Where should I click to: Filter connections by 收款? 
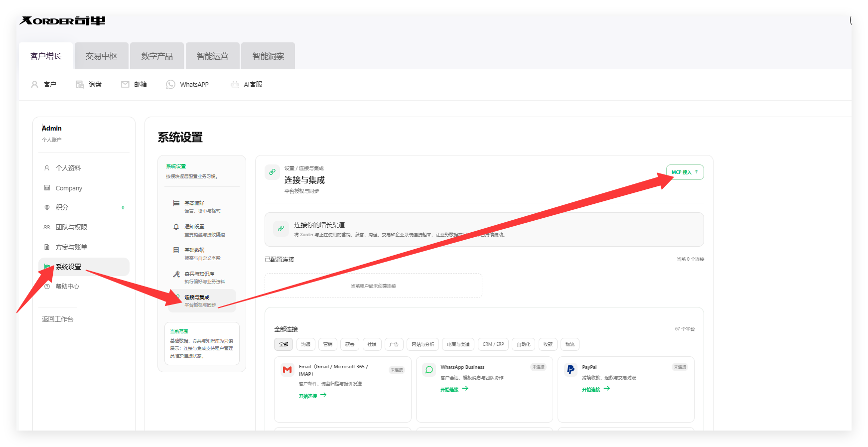548,344
